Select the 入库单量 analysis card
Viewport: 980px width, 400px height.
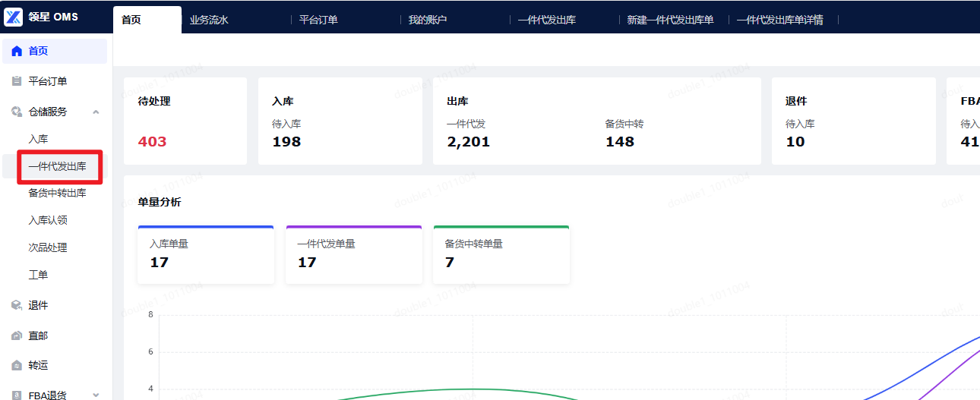[206, 255]
